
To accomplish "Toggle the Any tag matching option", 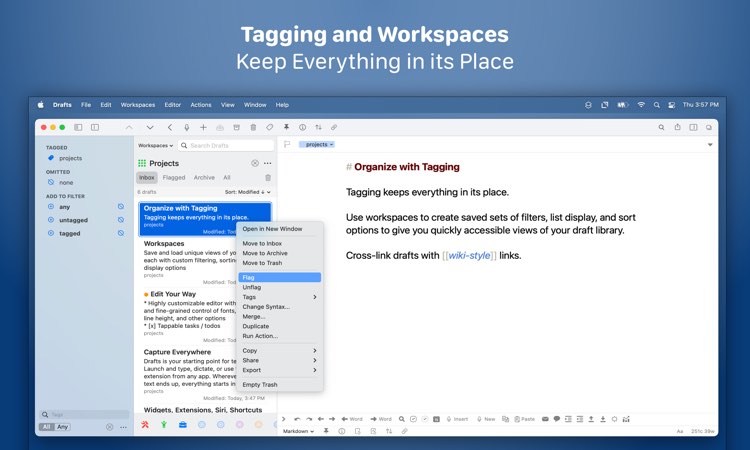I will [63, 427].
